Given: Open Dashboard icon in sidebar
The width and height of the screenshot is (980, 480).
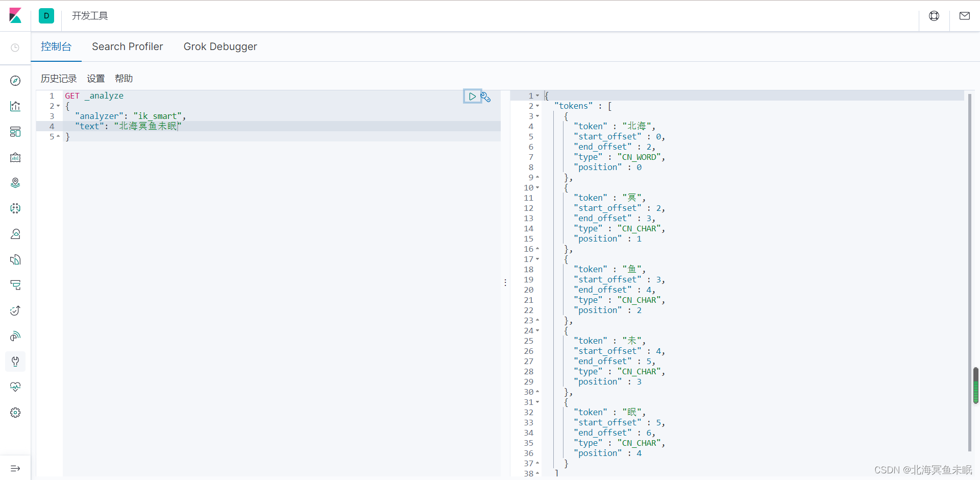Looking at the screenshot, I should pyautogui.click(x=15, y=132).
